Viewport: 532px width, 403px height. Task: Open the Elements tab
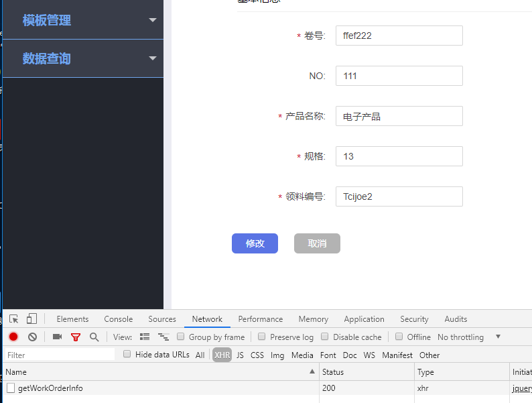click(72, 319)
